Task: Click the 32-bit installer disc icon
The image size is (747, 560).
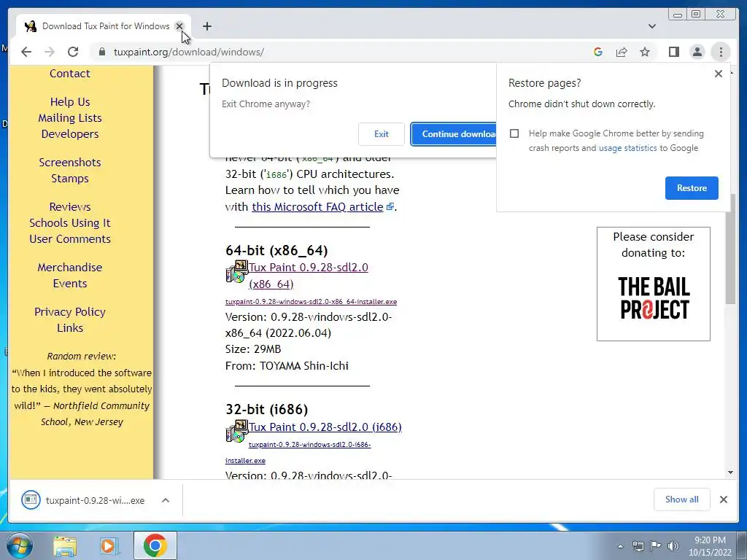Action: [x=237, y=431]
